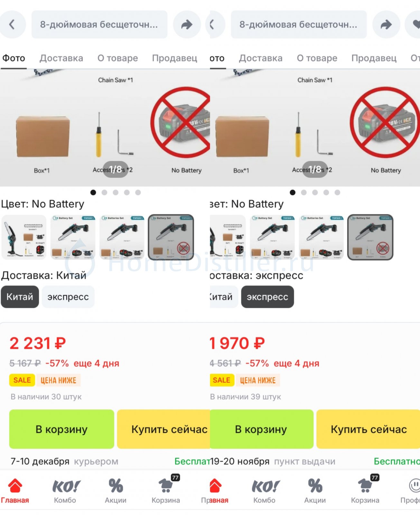
Task: Choose the No Battery Set thumbnail on right
Action: (x=370, y=237)
